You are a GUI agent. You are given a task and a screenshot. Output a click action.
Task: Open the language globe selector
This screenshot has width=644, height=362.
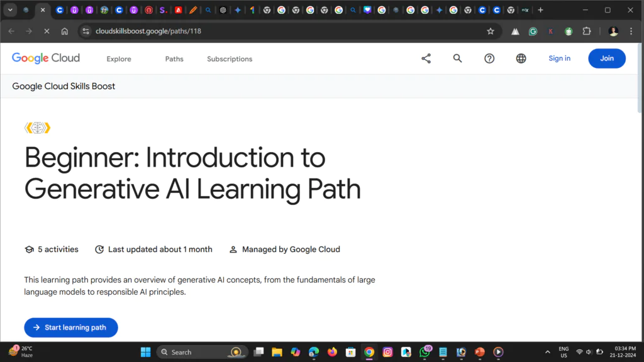[x=521, y=58]
